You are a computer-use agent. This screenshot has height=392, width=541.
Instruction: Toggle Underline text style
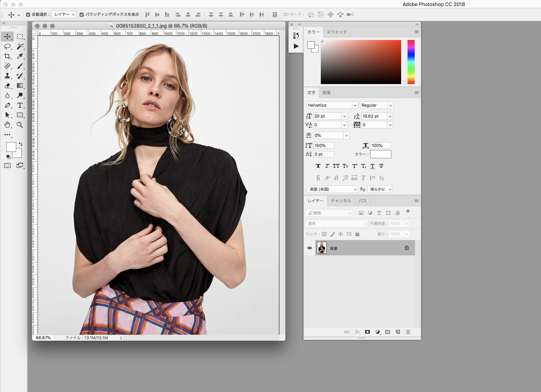click(372, 166)
